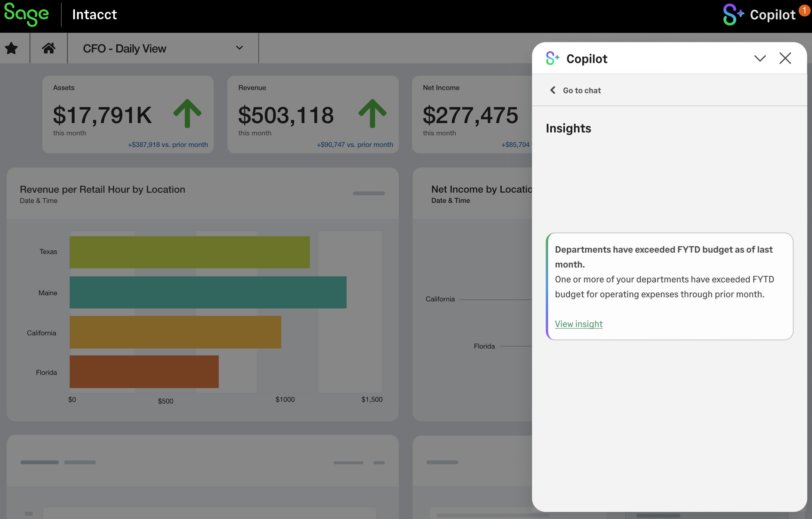
Task: Click the Intacct product name
Action: (x=95, y=14)
